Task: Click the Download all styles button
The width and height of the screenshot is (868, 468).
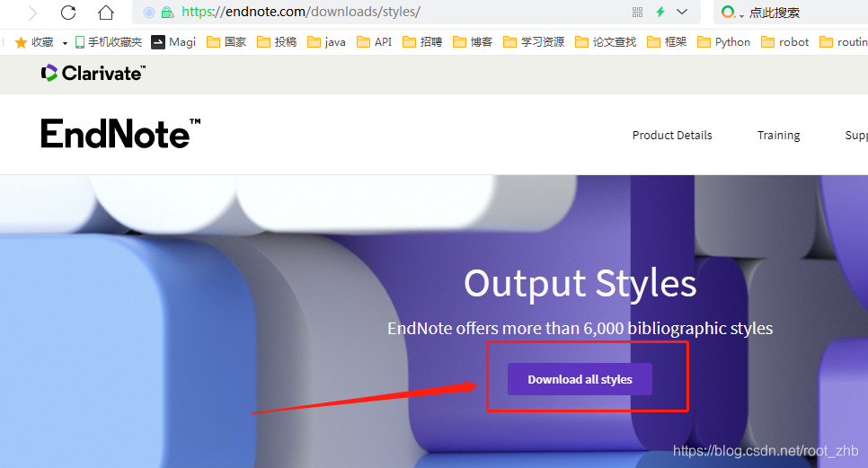Action: coord(580,379)
